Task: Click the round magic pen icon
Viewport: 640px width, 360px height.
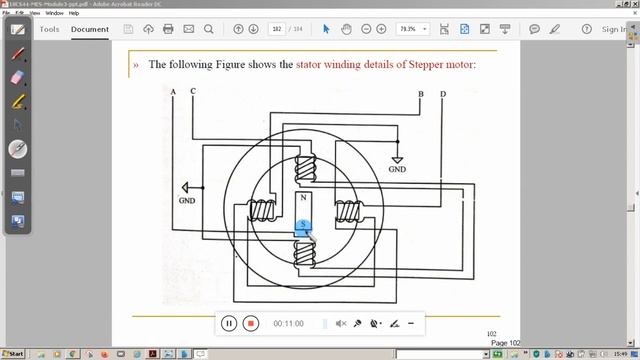Action: coord(18,149)
